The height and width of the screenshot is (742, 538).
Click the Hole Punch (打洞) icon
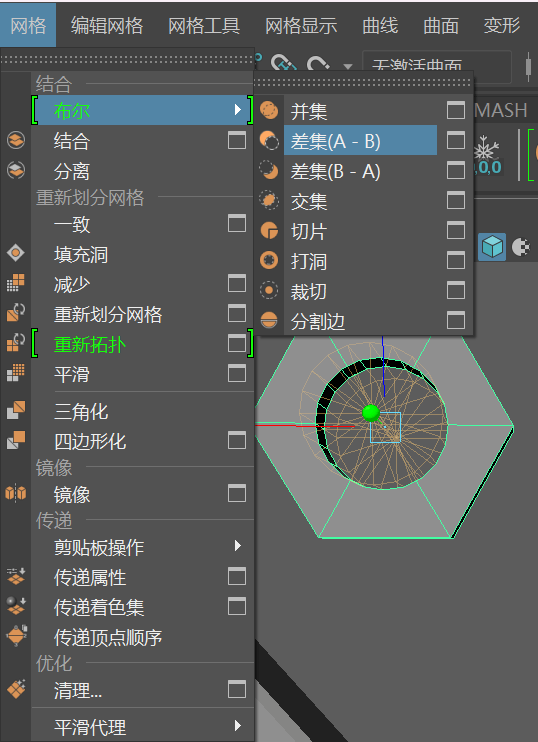[269, 260]
